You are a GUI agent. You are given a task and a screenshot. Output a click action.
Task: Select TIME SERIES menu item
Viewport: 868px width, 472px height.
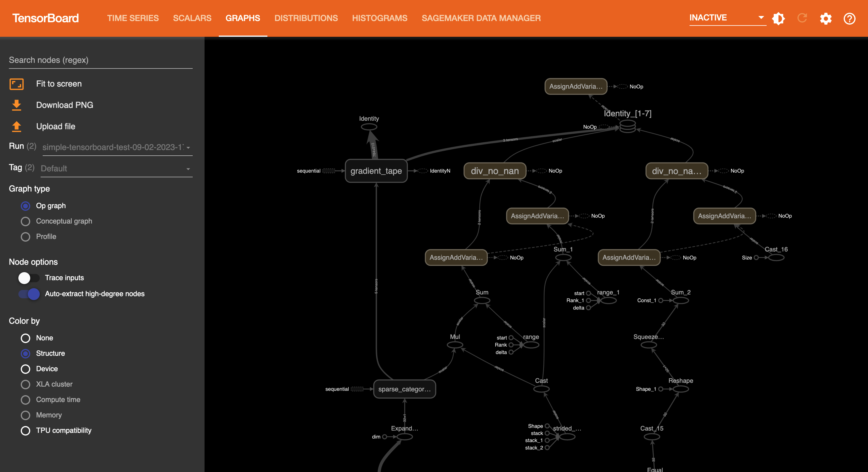(x=133, y=17)
